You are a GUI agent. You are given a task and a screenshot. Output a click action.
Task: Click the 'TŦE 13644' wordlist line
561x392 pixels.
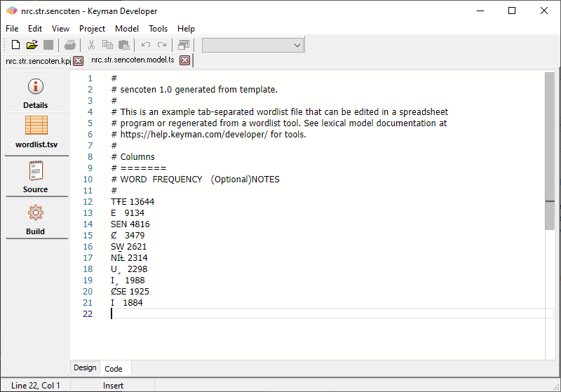(x=133, y=202)
